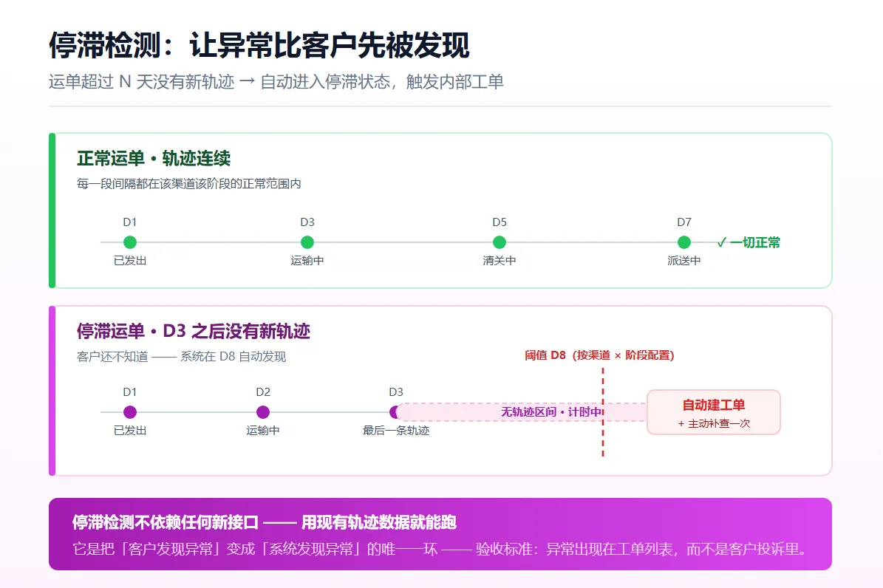Select the green D3 dot in 正常运单 timeline
883x588 pixels.
pos(307,242)
